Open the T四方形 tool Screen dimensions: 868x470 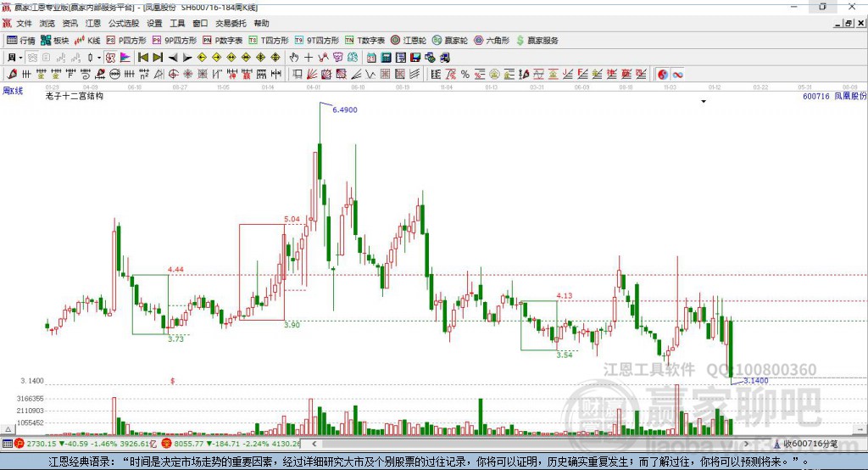269,41
